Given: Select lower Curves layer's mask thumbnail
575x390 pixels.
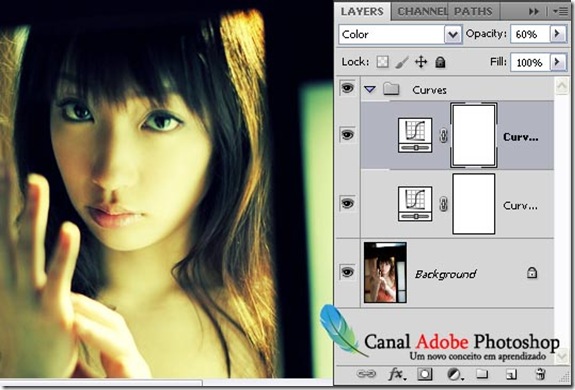Looking at the screenshot, I should pyautogui.click(x=473, y=204).
